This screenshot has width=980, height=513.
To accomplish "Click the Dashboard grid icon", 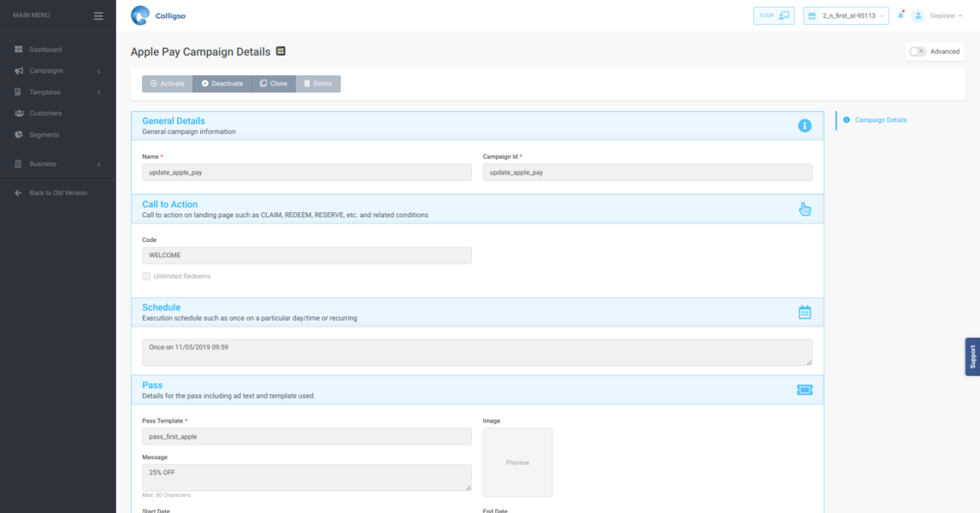I will tap(18, 50).
